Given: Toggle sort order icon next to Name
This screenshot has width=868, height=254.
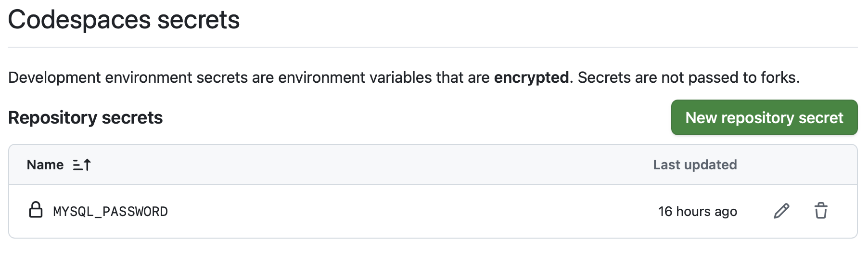Looking at the screenshot, I should 82,165.
